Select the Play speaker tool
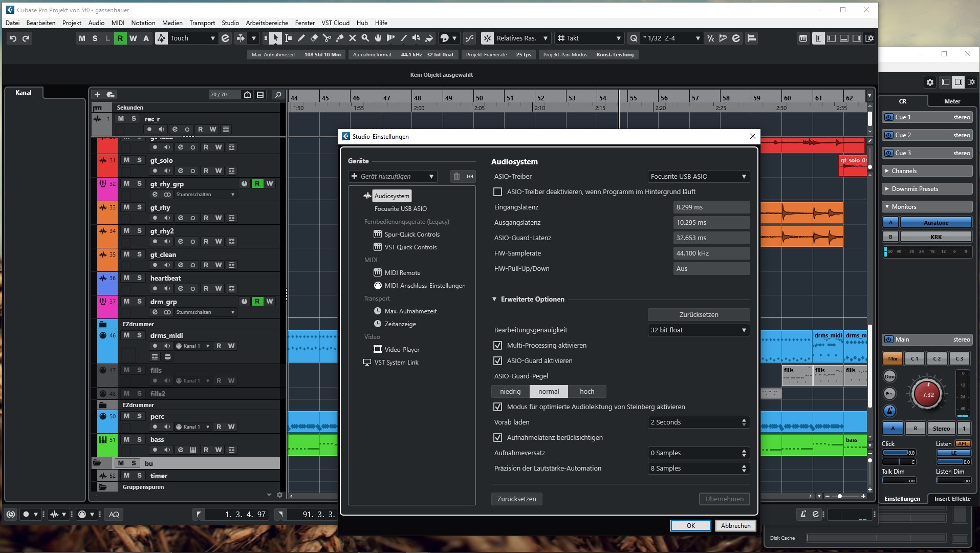The height and width of the screenshot is (553, 980). tap(417, 38)
